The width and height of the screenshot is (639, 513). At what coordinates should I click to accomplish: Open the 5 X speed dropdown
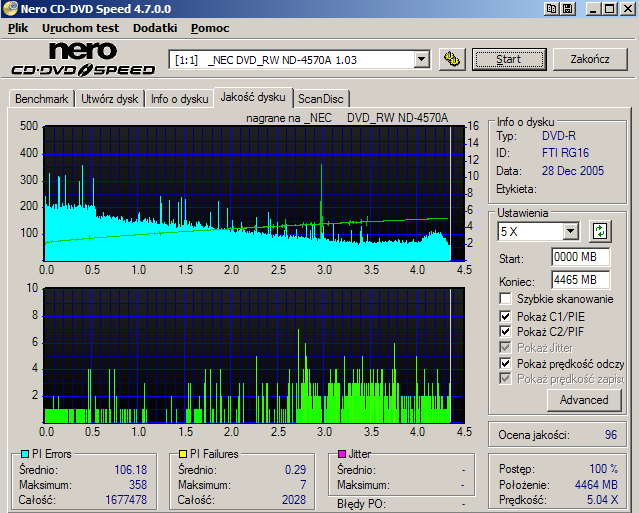(x=571, y=231)
